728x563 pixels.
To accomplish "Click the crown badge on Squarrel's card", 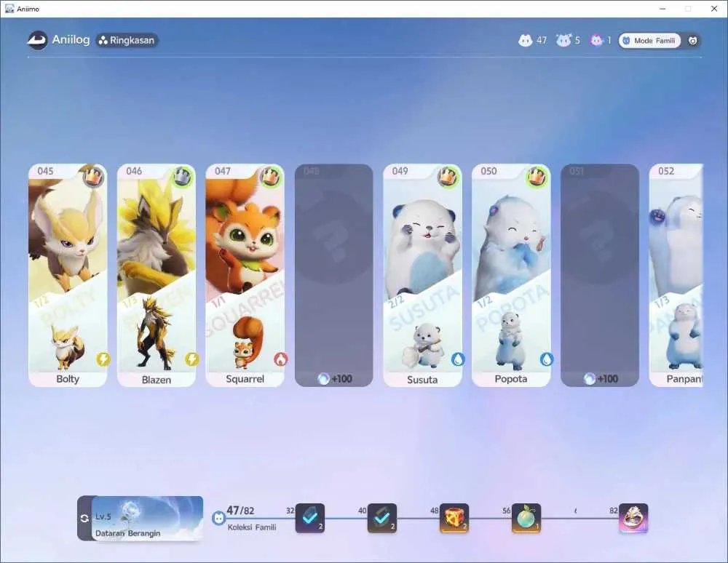I will 271,177.
